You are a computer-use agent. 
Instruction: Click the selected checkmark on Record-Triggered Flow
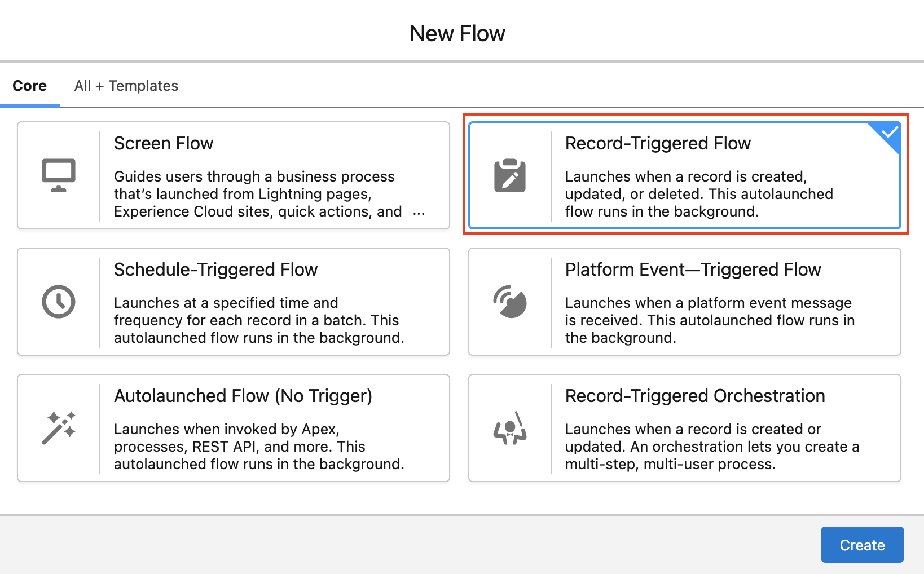pyautogui.click(x=890, y=133)
